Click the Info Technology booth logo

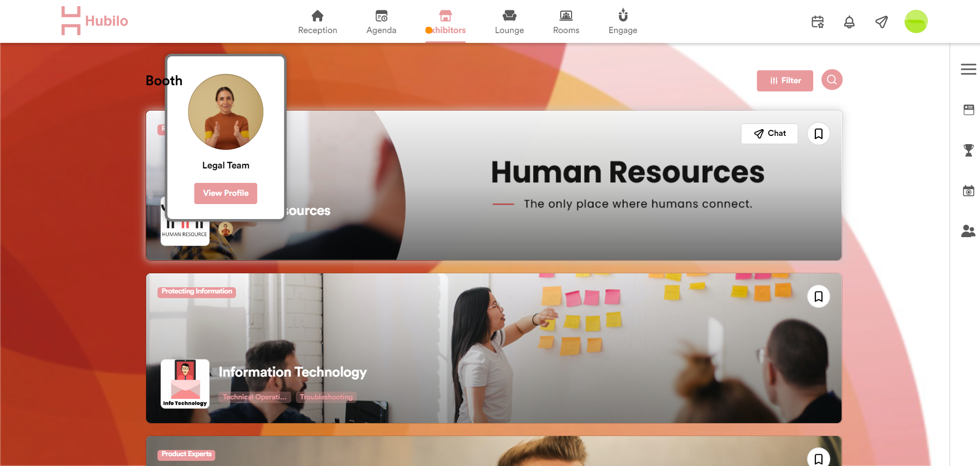pos(185,384)
